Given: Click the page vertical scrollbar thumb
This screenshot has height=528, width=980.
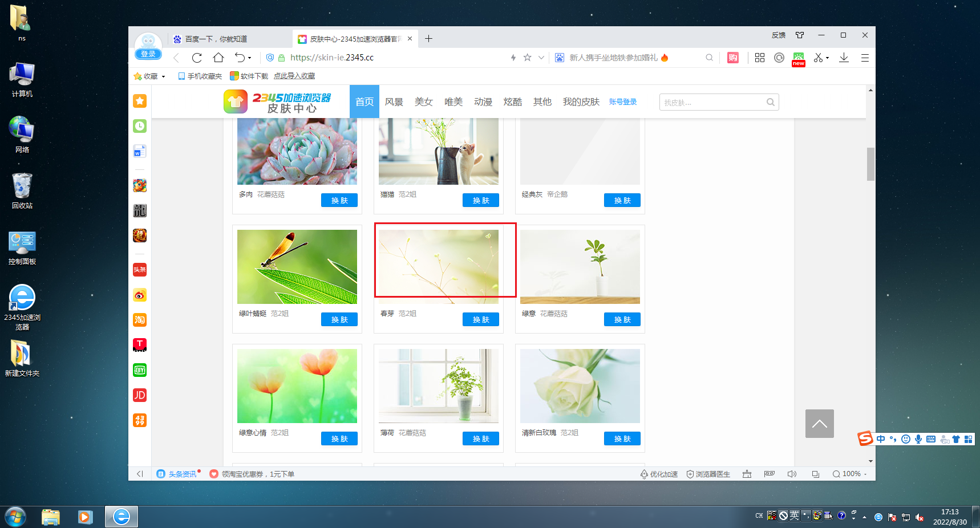Looking at the screenshot, I should pyautogui.click(x=870, y=164).
